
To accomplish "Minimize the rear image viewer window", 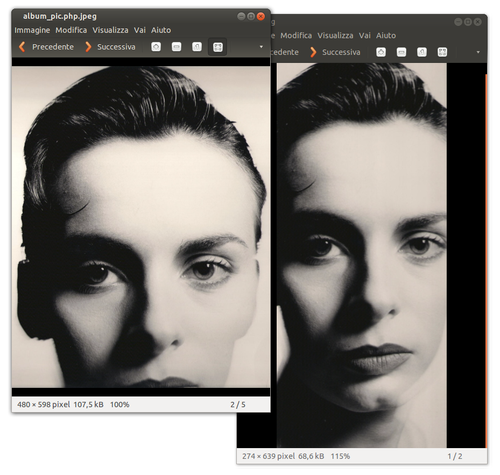I will 458,22.
